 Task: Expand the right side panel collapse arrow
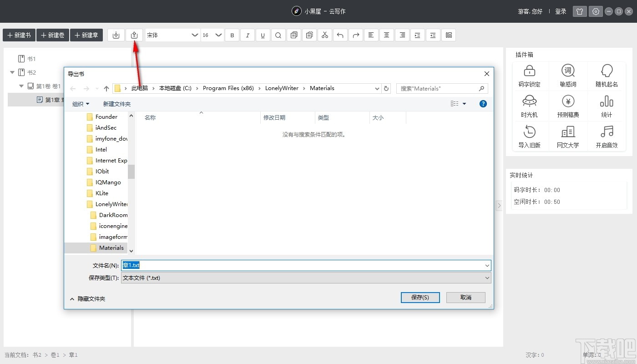[x=499, y=206]
